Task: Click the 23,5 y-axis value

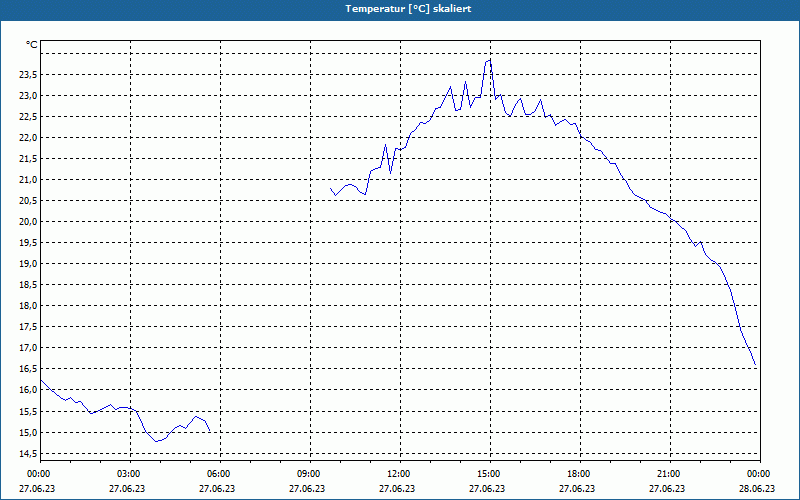Action: 28,75
